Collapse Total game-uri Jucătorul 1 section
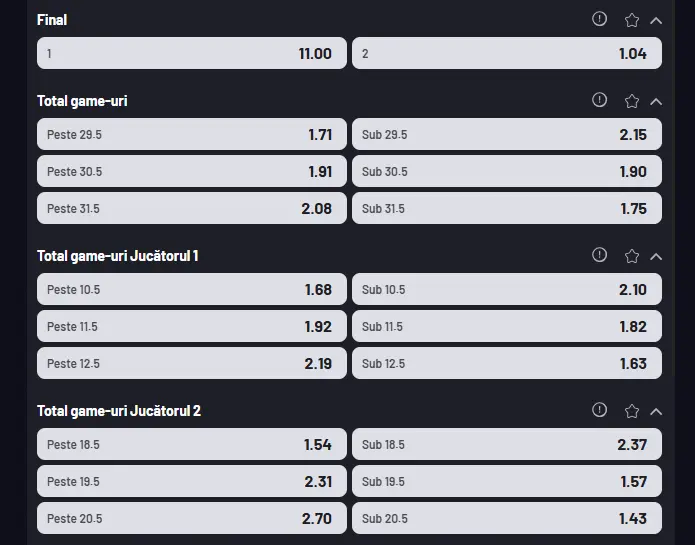The width and height of the screenshot is (695, 545). [x=656, y=257]
